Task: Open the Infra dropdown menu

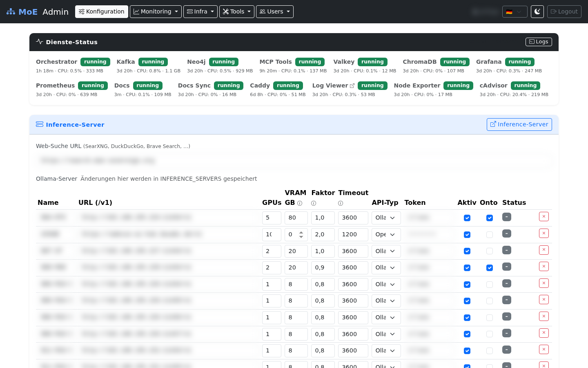Action: point(200,11)
